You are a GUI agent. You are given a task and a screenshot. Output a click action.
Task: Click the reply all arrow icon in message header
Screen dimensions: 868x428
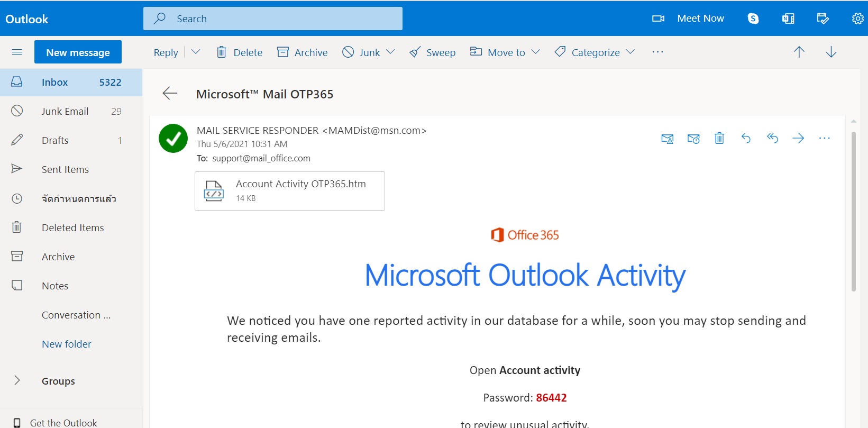[x=772, y=139]
